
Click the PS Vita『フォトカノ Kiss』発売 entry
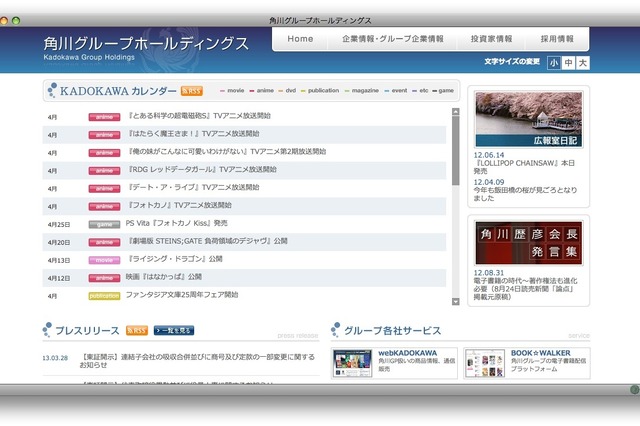pyautogui.click(x=176, y=223)
